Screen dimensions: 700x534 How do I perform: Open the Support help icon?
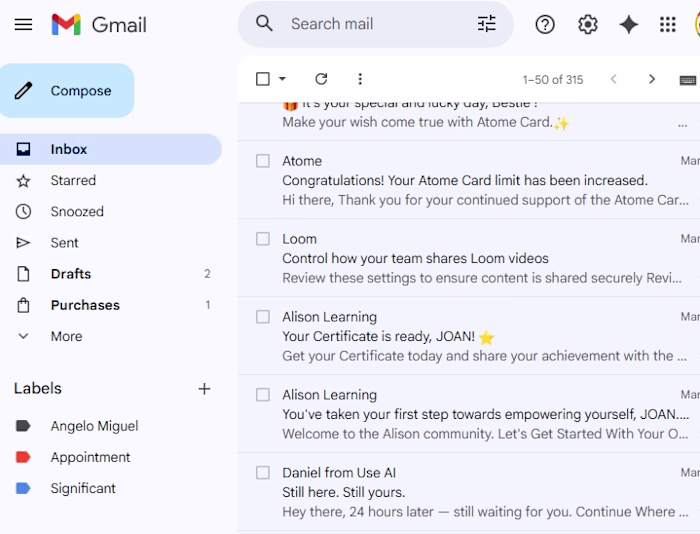coord(545,25)
